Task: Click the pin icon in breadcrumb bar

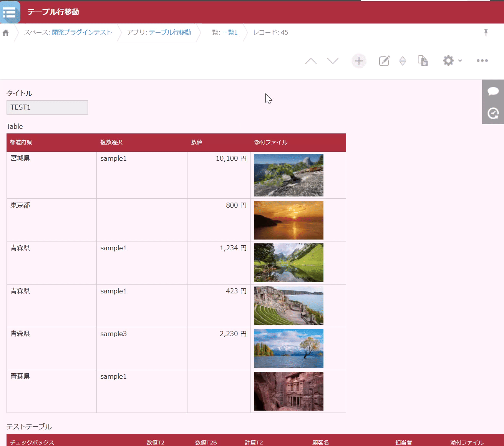Action: 486,32
